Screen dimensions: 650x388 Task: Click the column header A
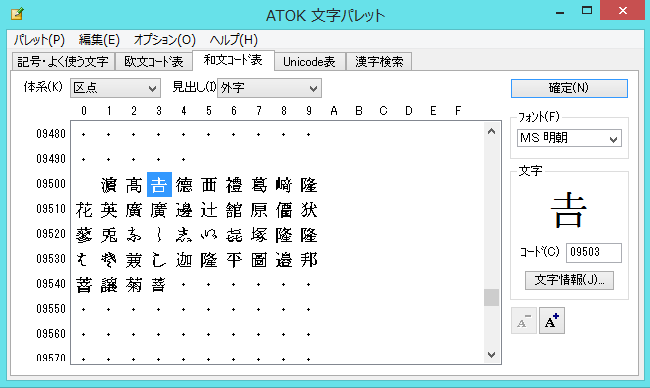(334, 111)
